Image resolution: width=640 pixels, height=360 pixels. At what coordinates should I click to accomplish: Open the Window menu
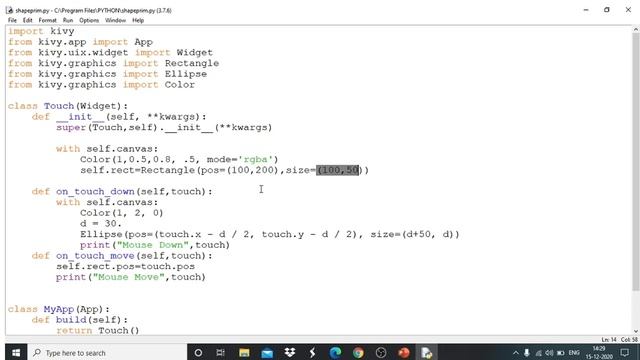click(x=115, y=20)
